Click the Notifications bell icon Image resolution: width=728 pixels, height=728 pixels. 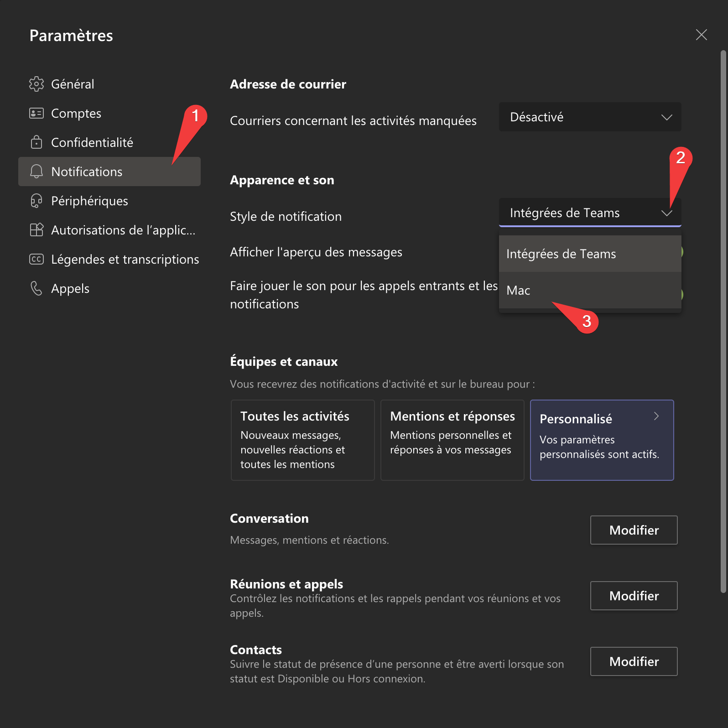pos(36,172)
